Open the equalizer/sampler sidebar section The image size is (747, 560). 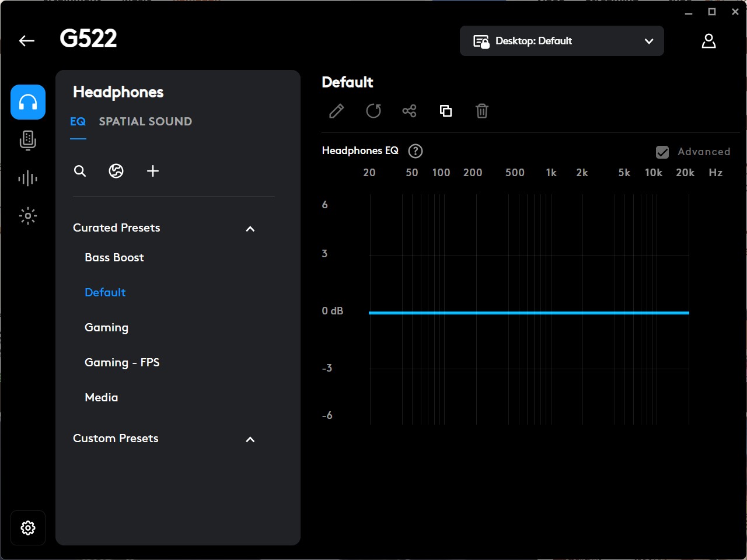(x=27, y=178)
